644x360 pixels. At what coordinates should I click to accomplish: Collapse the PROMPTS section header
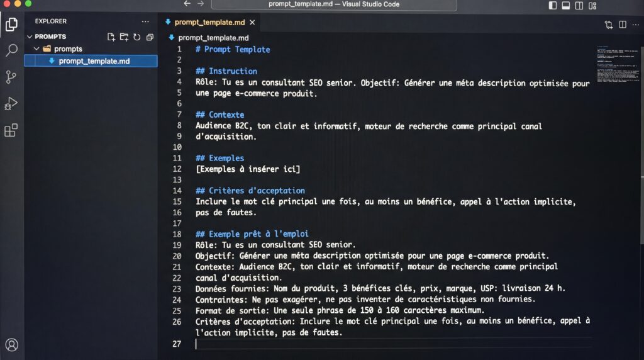50,37
